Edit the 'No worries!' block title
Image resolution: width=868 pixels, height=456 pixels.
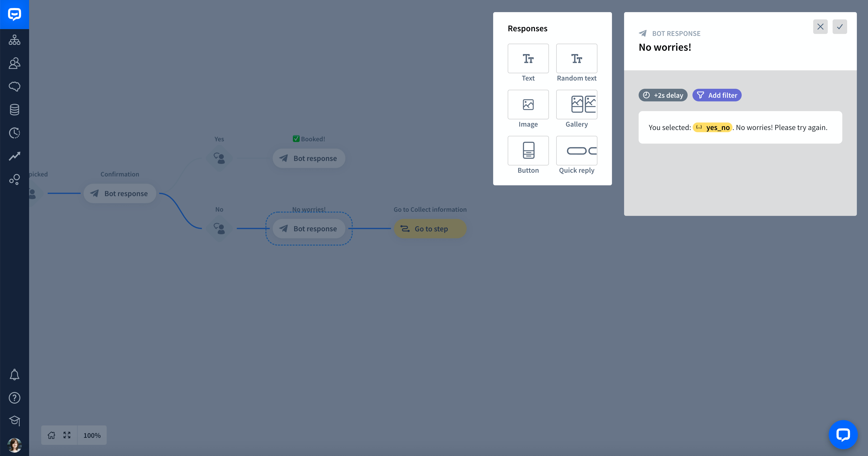(665, 47)
